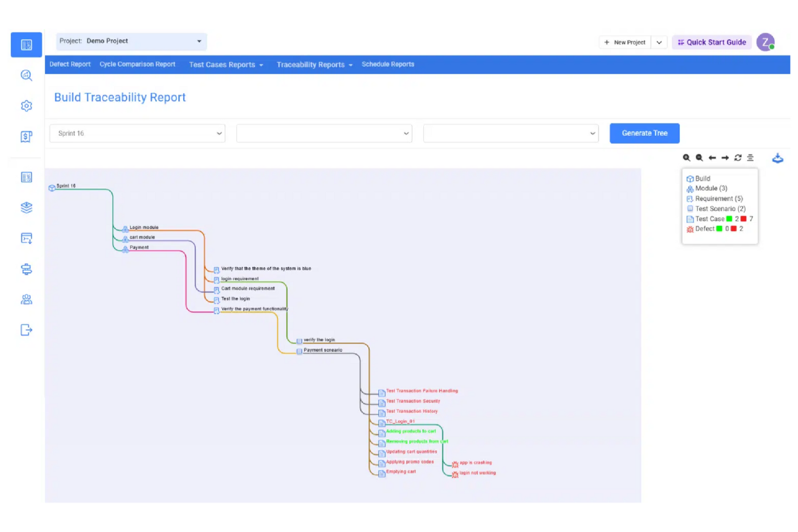Refresh the traceability tree view
The width and height of the screenshot is (798, 532).
click(738, 157)
